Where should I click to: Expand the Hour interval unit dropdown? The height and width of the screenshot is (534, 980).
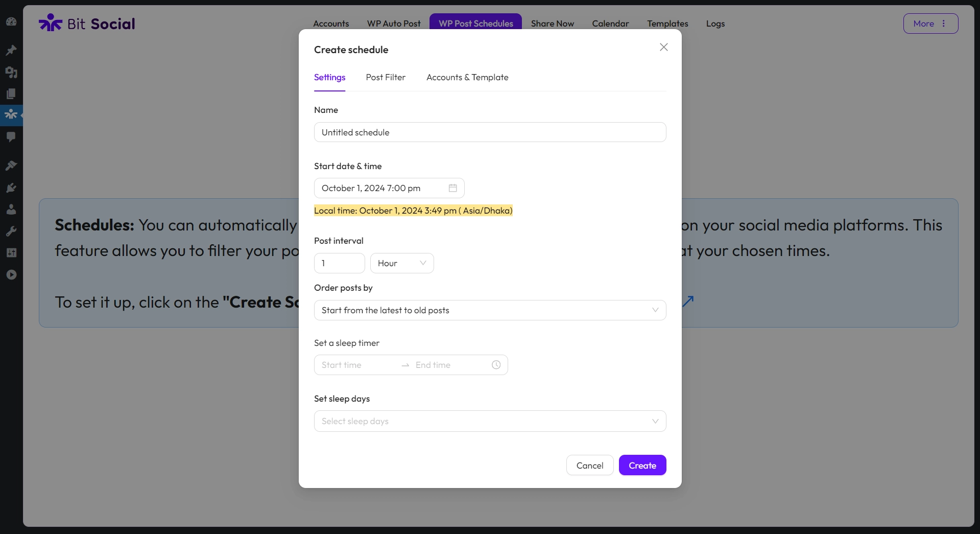point(402,263)
